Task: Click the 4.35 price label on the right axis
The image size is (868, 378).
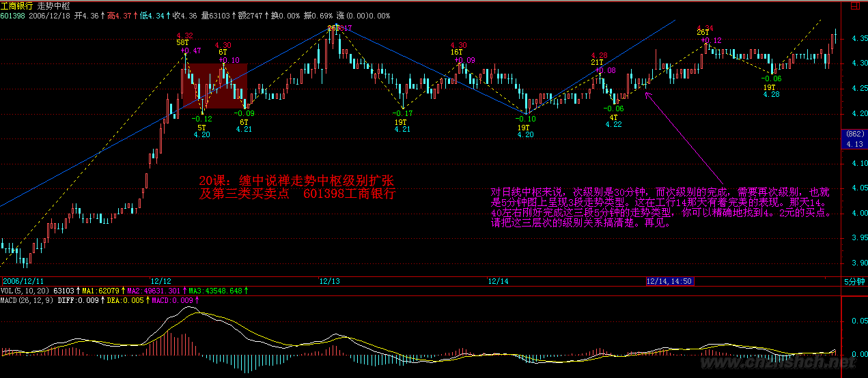Action: [x=858, y=40]
